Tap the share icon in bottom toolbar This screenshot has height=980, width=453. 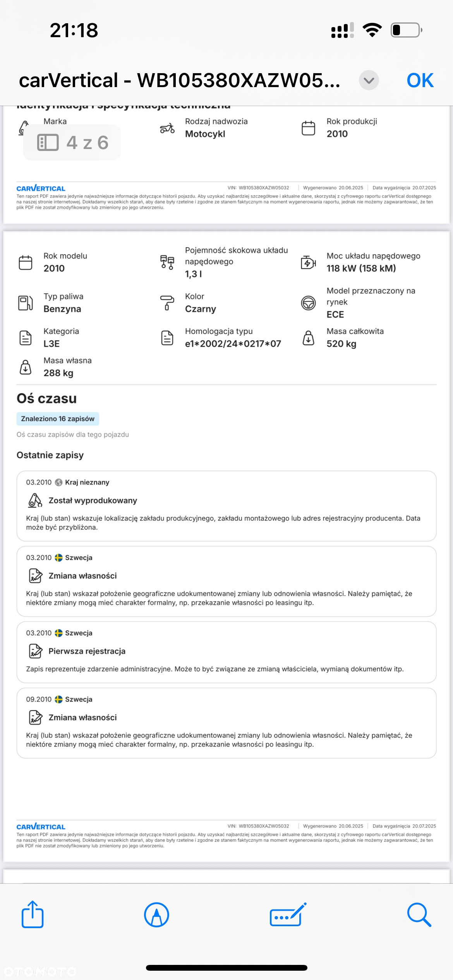(33, 915)
